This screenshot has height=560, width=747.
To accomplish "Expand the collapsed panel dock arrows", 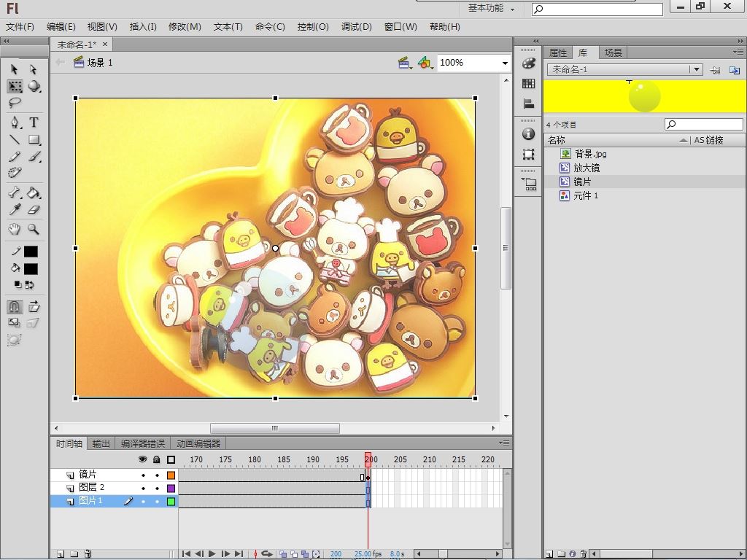I will pyautogui.click(x=536, y=41).
